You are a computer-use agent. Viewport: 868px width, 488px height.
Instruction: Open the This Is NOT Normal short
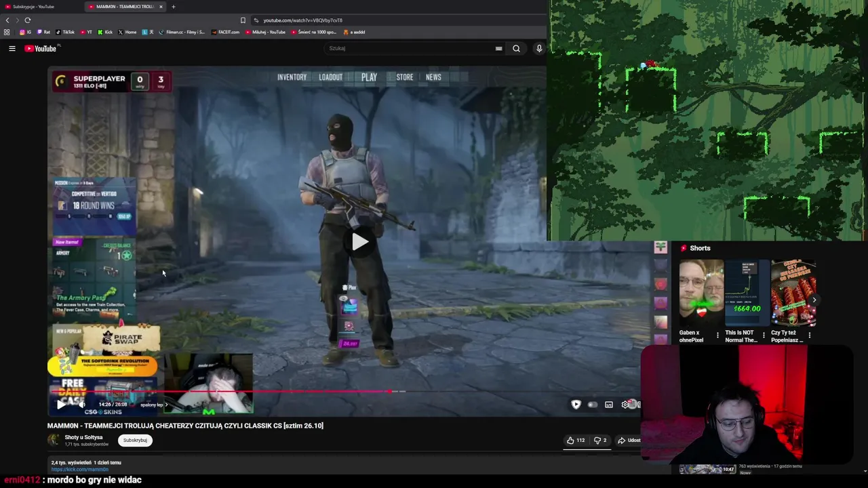tap(747, 293)
